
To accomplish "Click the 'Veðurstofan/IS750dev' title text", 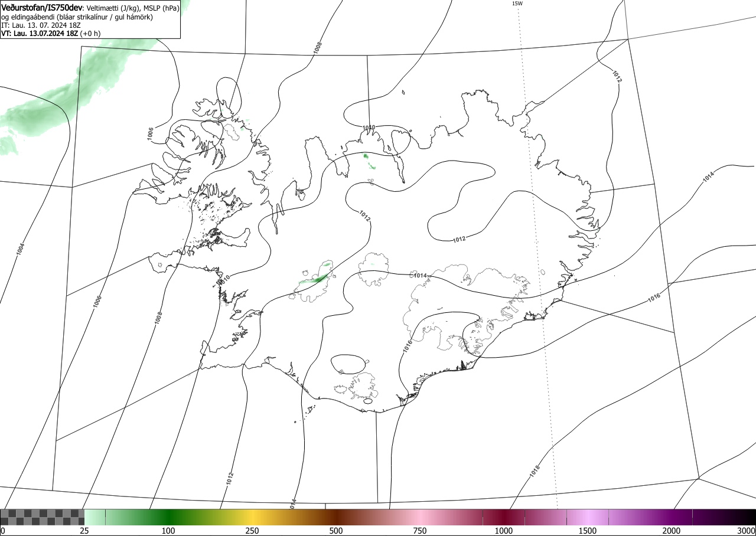I will 43,8.
